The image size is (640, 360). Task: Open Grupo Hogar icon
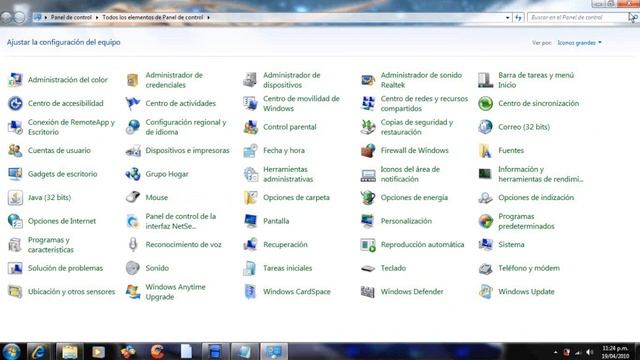pos(133,174)
